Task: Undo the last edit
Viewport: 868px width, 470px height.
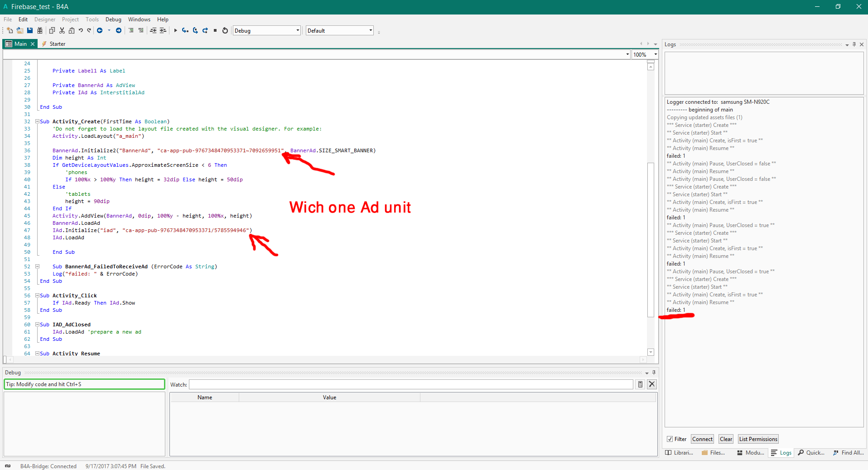Action: click(x=81, y=30)
